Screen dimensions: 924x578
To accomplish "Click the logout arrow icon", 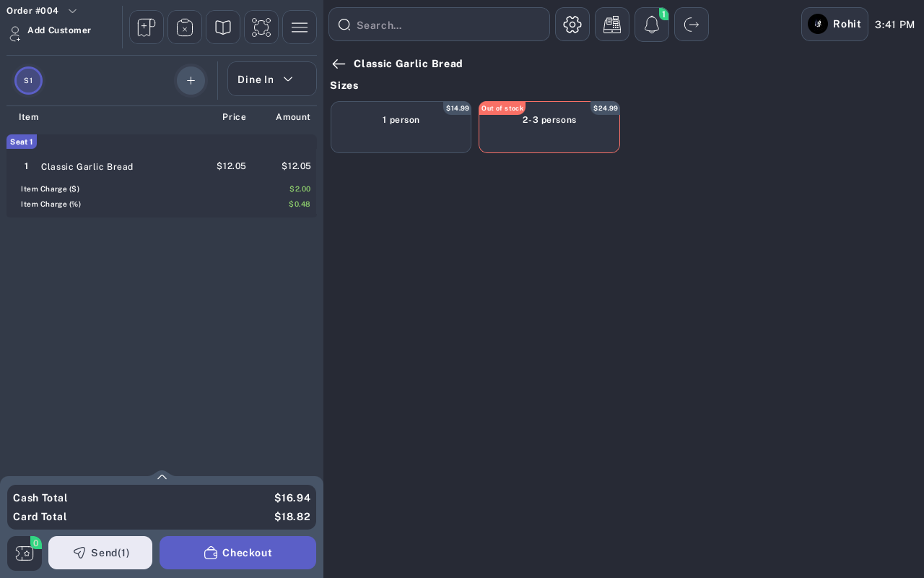I will tap(692, 25).
